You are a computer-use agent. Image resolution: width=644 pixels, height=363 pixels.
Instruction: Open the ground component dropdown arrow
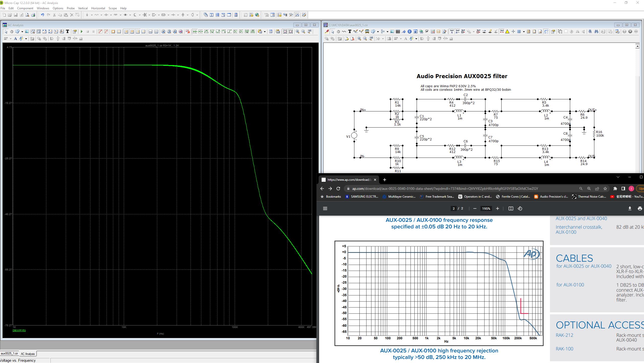click(x=92, y=15)
